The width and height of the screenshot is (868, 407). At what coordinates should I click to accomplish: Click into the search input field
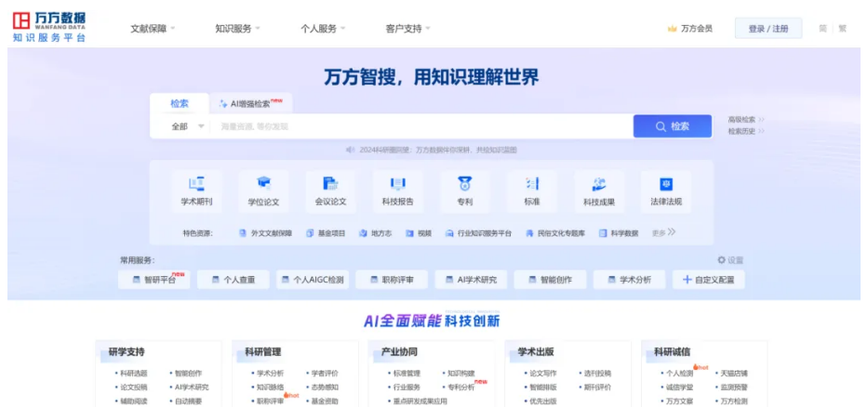(x=419, y=126)
